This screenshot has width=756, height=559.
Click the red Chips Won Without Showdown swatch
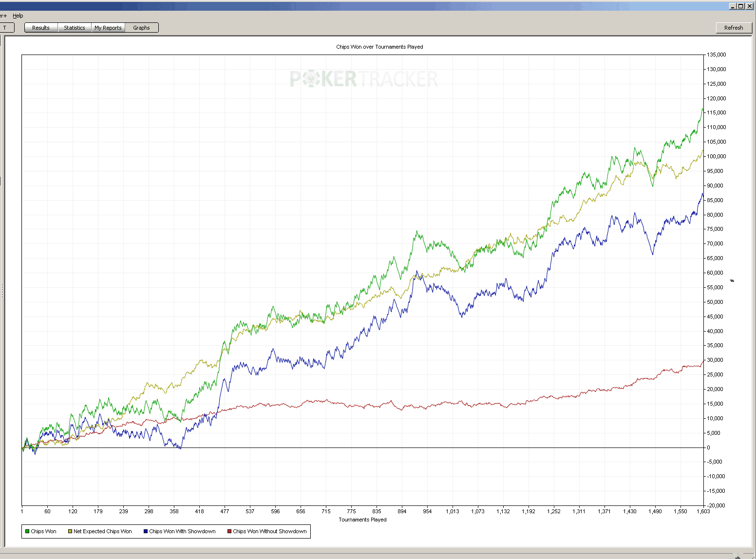point(229,531)
